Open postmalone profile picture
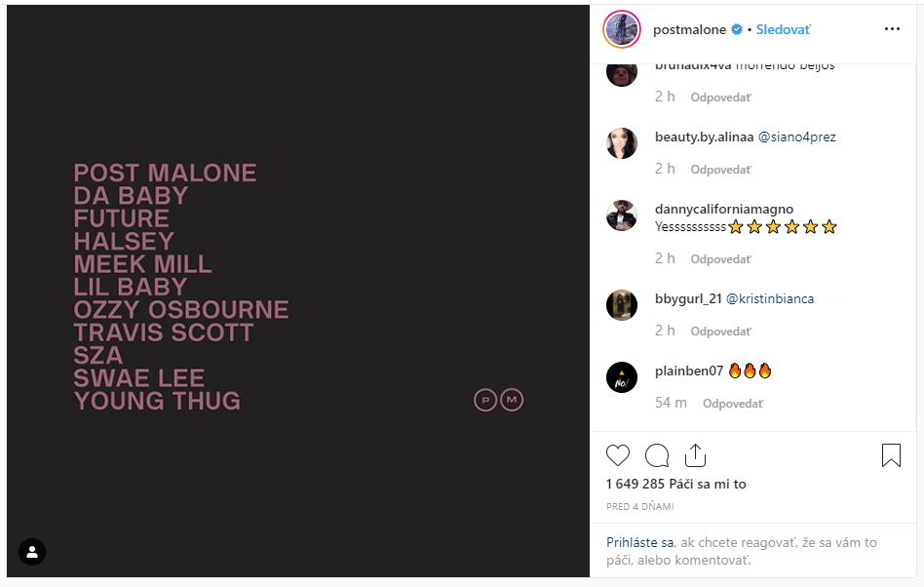This screenshot has width=924, height=587. click(x=622, y=29)
